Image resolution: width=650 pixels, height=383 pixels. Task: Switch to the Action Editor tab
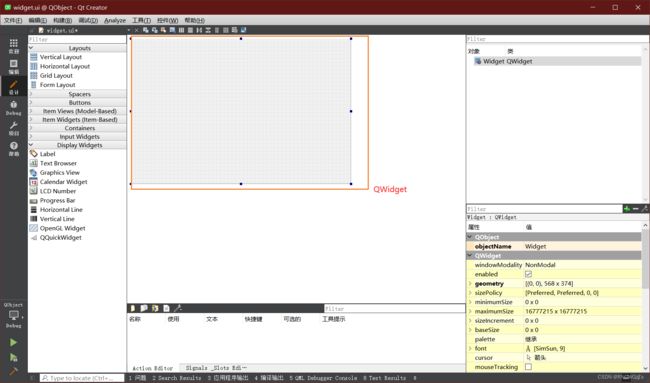pyautogui.click(x=153, y=368)
